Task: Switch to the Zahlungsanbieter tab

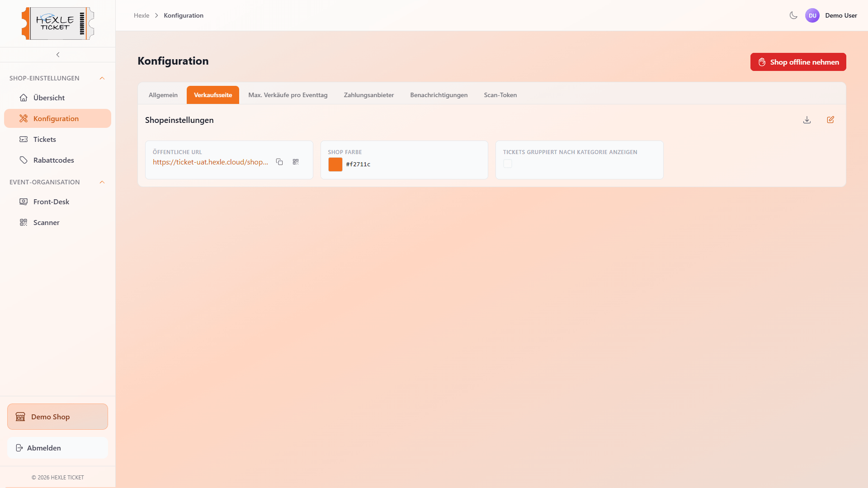Action: pyautogui.click(x=368, y=95)
